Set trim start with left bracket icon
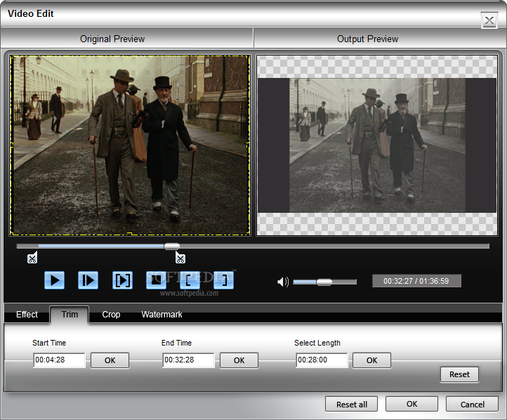Screen dimensions: 507x420 click(190, 280)
